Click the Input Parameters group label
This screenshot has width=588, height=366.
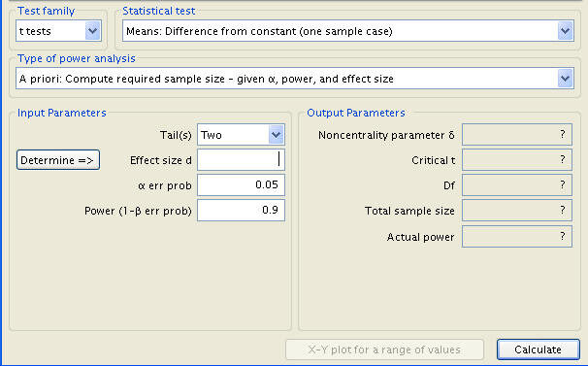tap(62, 113)
